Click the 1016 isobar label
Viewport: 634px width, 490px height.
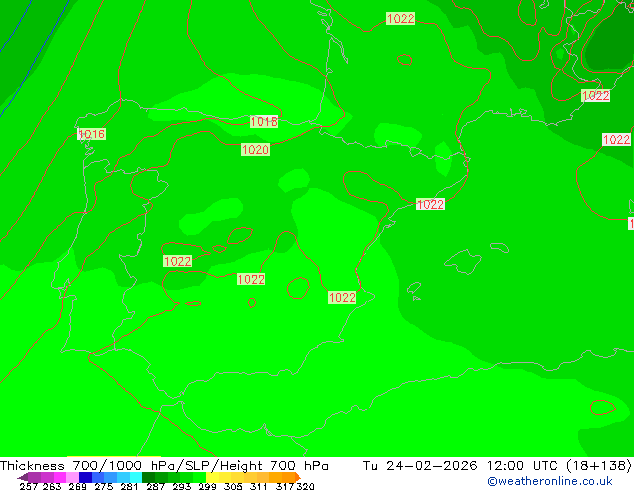click(x=91, y=134)
